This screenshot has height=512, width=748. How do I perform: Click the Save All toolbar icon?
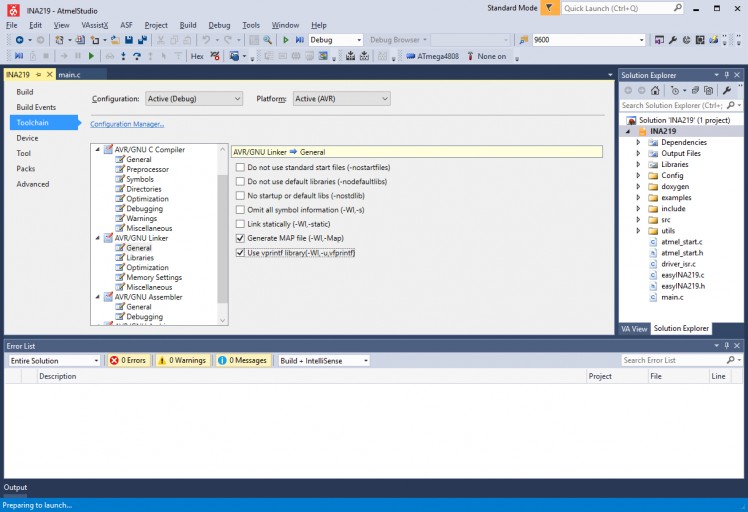pyautogui.click(x=143, y=40)
